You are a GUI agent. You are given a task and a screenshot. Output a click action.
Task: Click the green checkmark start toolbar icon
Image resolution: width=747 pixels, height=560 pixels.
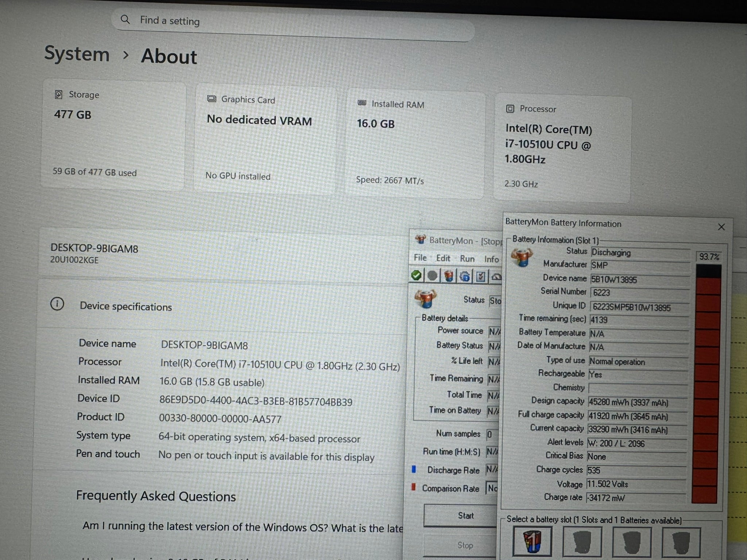coord(416,276)
